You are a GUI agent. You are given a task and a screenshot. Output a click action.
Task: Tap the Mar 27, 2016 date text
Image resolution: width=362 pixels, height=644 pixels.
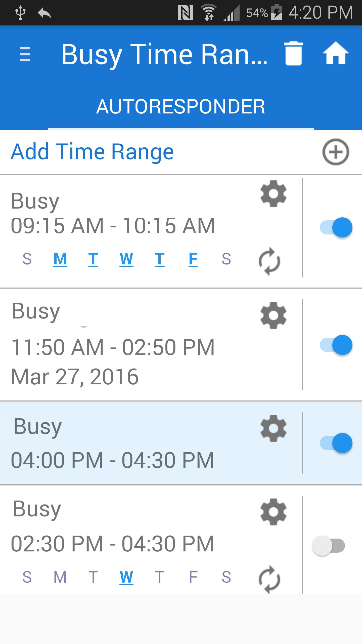[x=75, y=377]
